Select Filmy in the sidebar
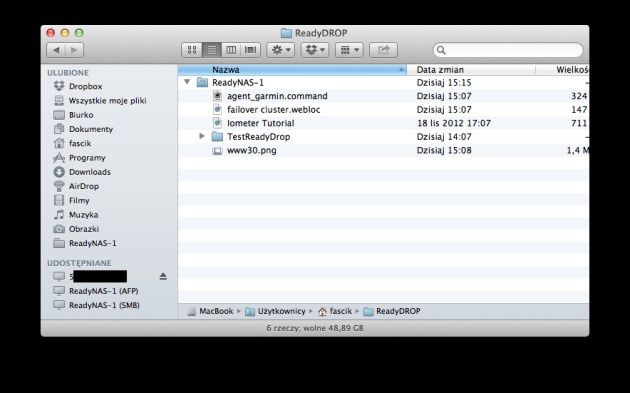Image resolution: width=630 pixels, height=393 pixels. click(72, 201)
